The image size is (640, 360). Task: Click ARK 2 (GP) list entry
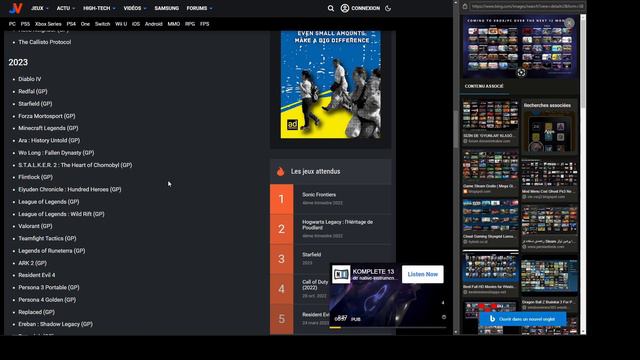(32, 263)
